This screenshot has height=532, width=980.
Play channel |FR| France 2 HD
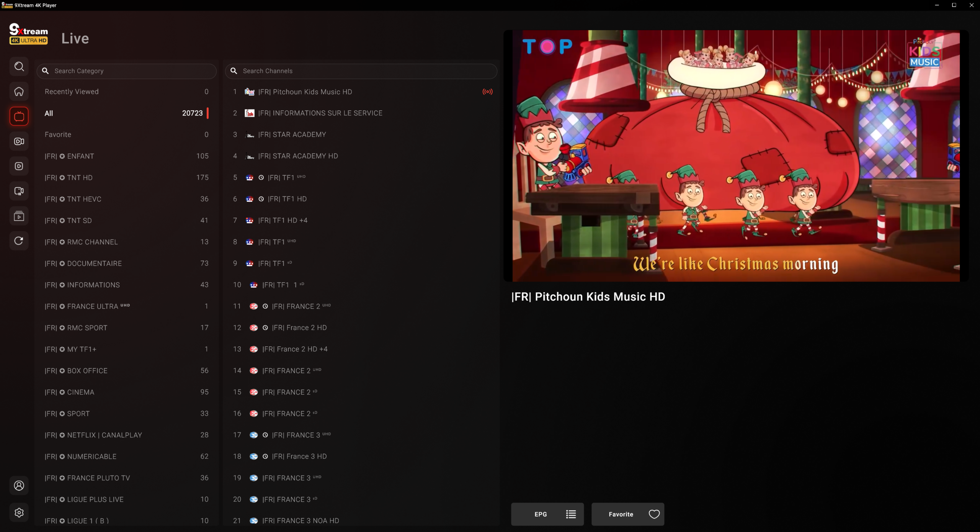coord(299,328)
